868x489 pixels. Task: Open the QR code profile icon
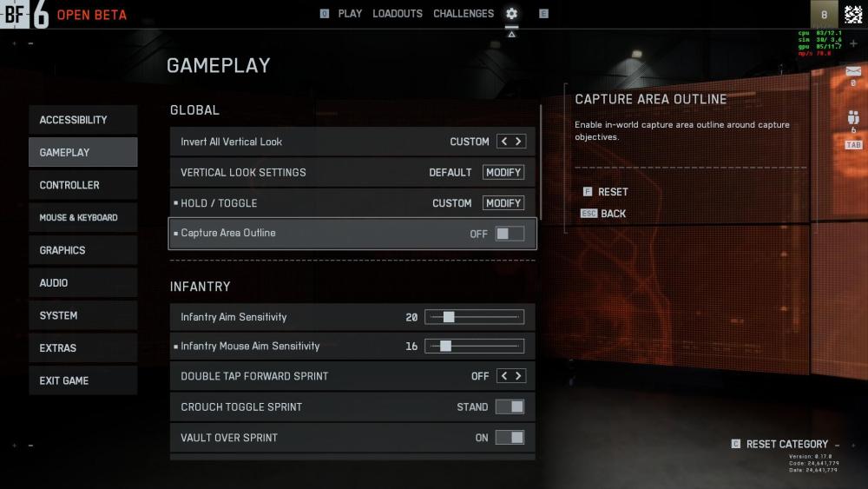click(853, 14)
